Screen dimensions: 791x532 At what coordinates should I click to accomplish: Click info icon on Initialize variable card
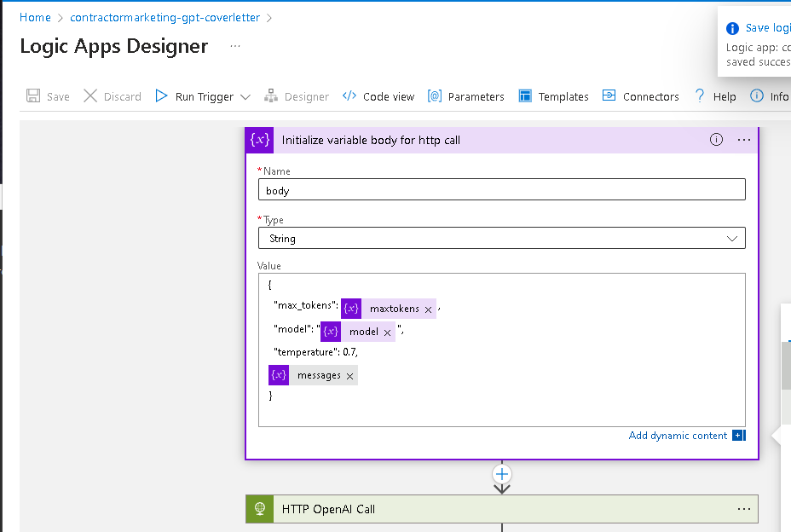[x=716, y=140]
